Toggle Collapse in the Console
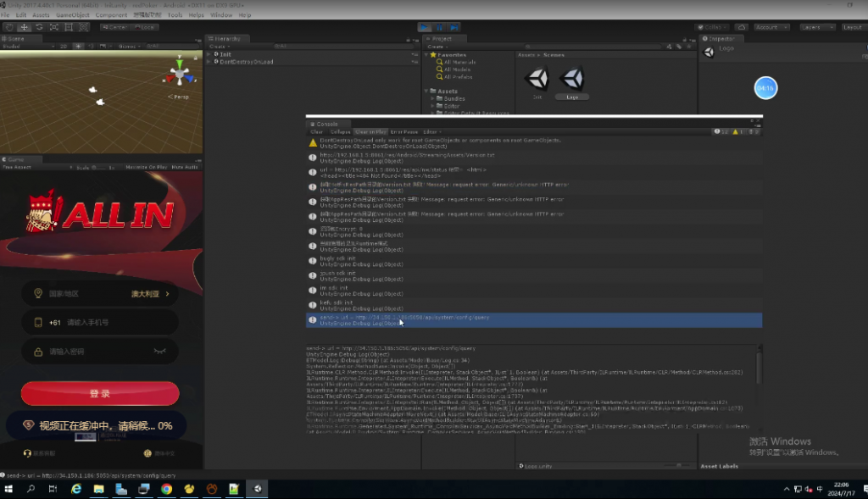868x499 pixels. [x=340, y=132]
